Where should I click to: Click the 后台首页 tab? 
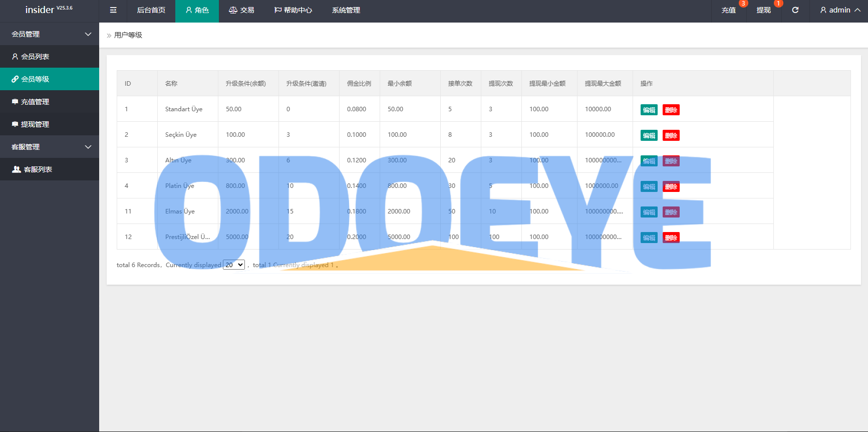(151, 10)
